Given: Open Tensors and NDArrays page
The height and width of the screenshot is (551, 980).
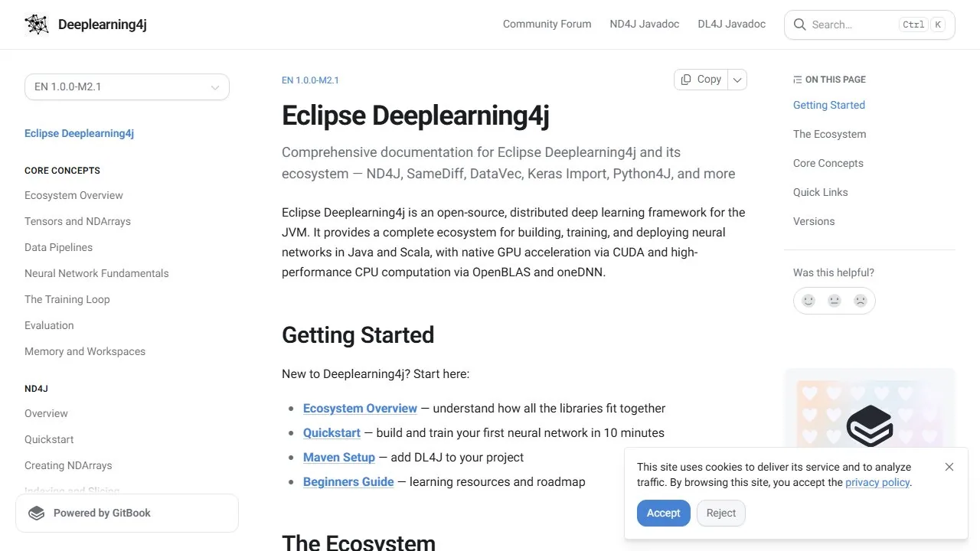Looking at the screenshot, I should coord(77,221).
